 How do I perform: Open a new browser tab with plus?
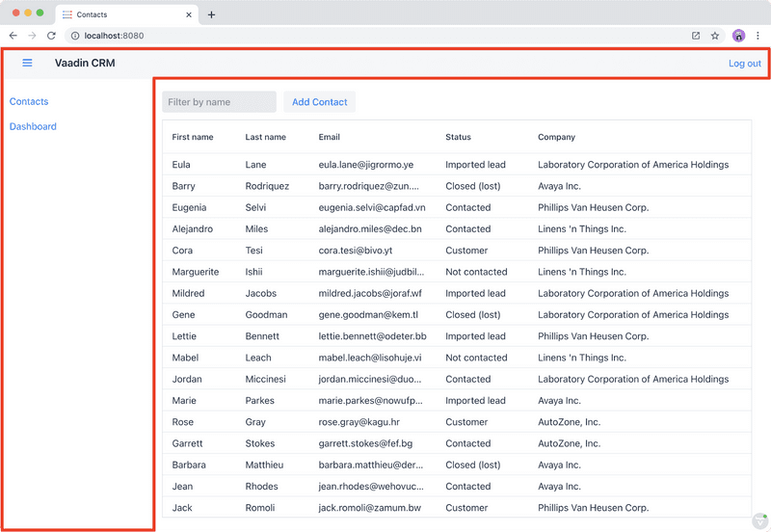[211, 14]
